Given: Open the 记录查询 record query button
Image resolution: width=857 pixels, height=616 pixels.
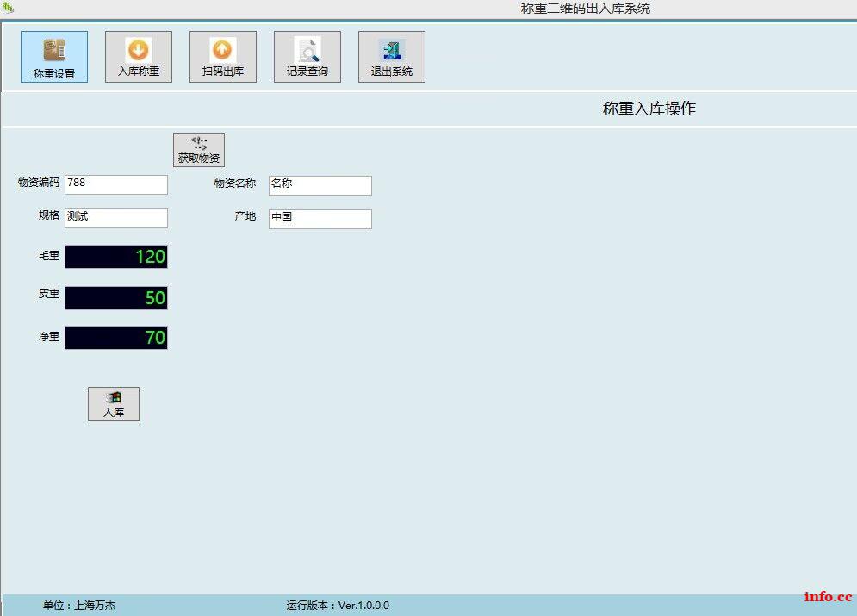Looking at the screenshot, I should point(307,57).
